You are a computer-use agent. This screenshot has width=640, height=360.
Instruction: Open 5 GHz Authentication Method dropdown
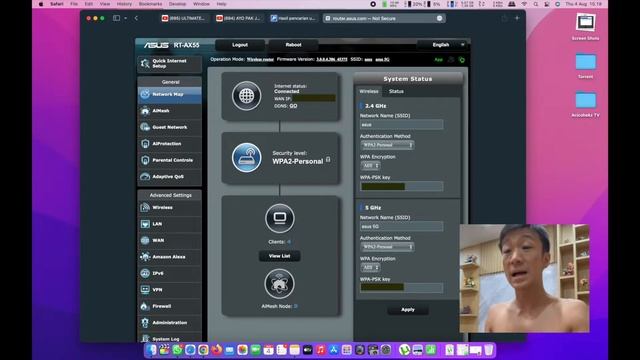pos(387,247)
